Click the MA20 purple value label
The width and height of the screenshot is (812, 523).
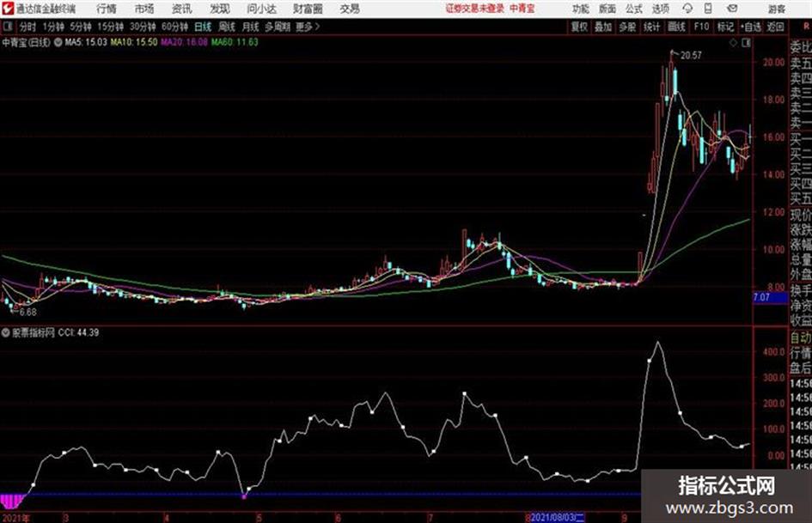184,42
